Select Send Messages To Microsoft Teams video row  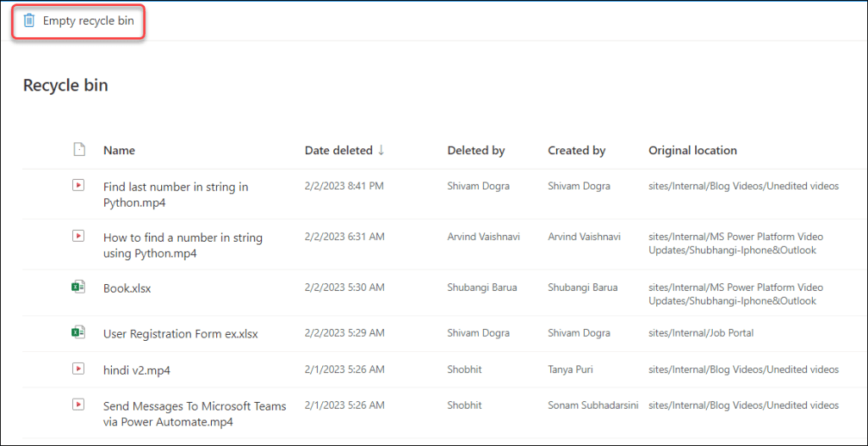point(195,414)
